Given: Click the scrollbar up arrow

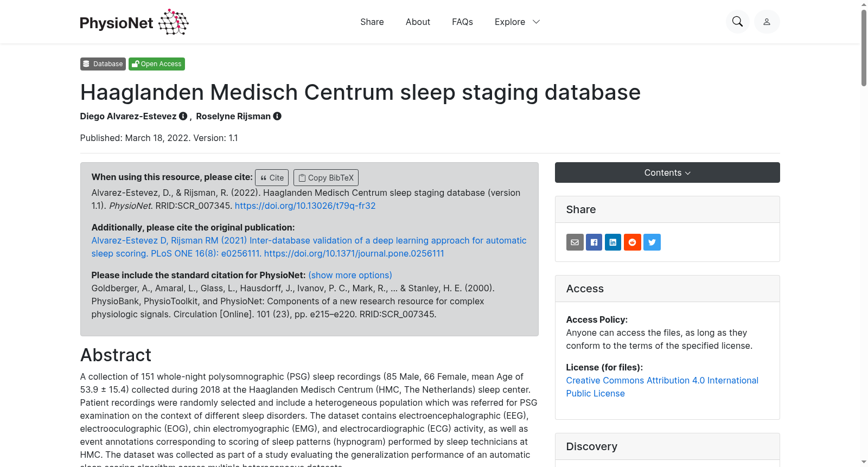Looking at the screenshot, I should tap(864, 4).
